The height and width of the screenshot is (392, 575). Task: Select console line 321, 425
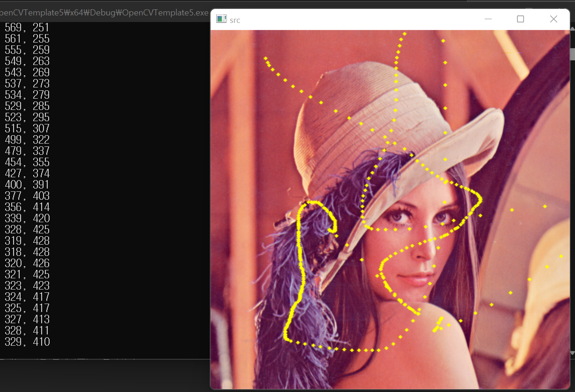coord(27,275)
